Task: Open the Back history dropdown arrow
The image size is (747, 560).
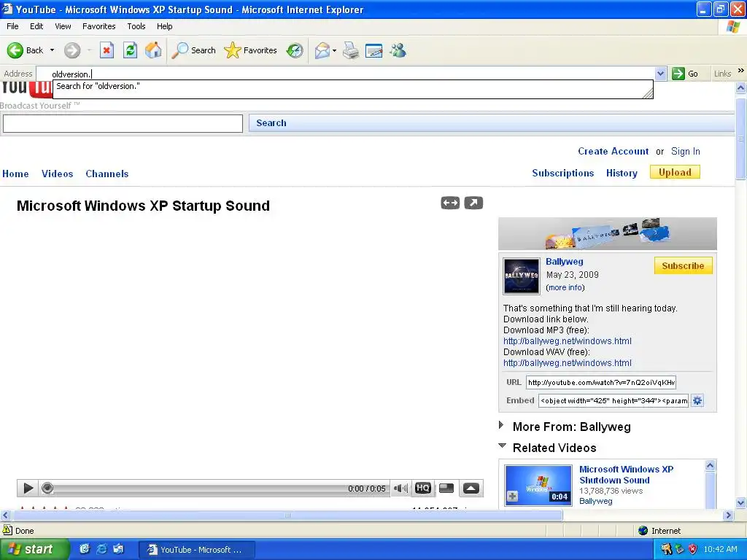Action: pos(52,50)
